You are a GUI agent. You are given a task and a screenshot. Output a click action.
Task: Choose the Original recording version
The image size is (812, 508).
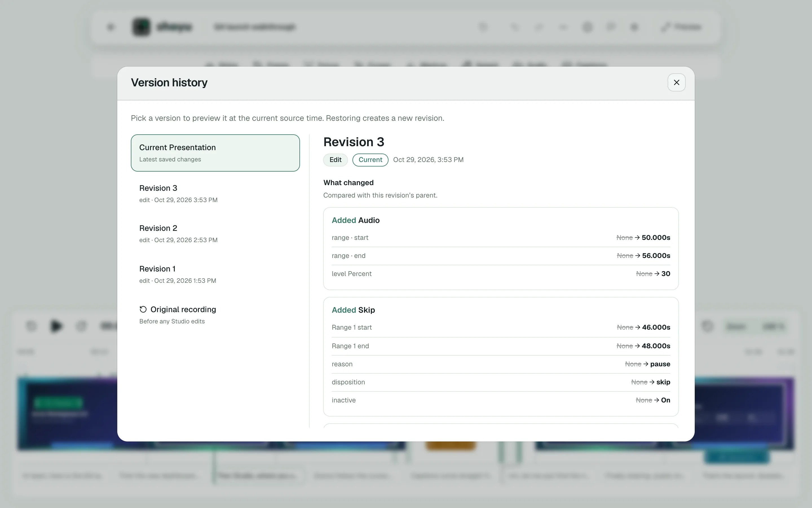(215, 315)
